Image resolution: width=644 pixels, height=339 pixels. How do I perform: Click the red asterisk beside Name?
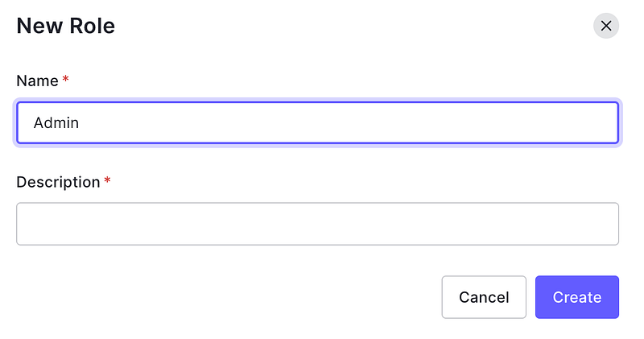pyautogui.click(x=66, y=81)
